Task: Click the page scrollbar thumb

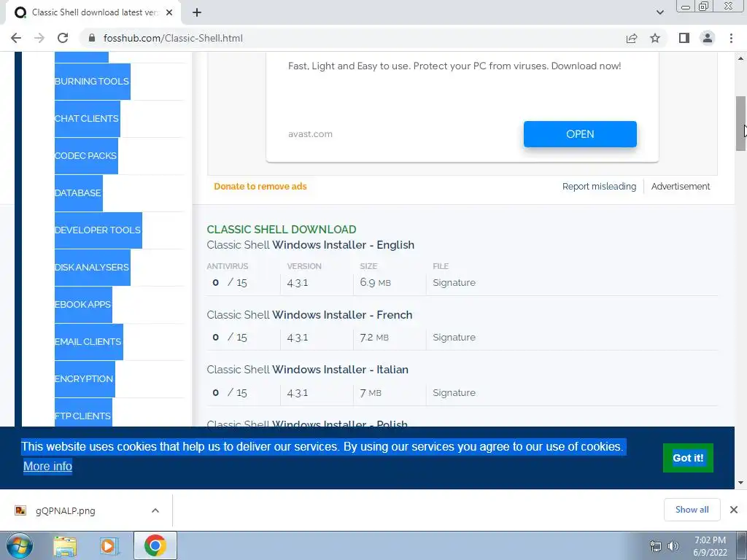Action: [740, 124]
